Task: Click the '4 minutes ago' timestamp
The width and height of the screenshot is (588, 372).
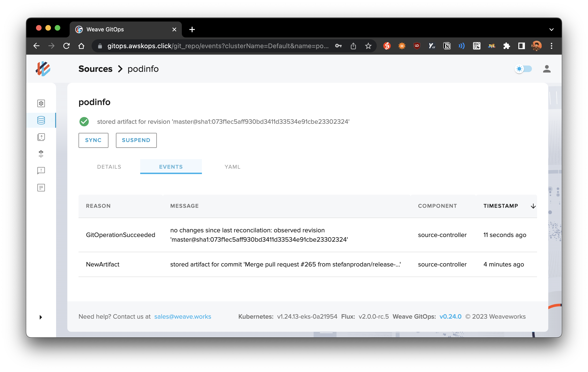Action: pos(503,264)
